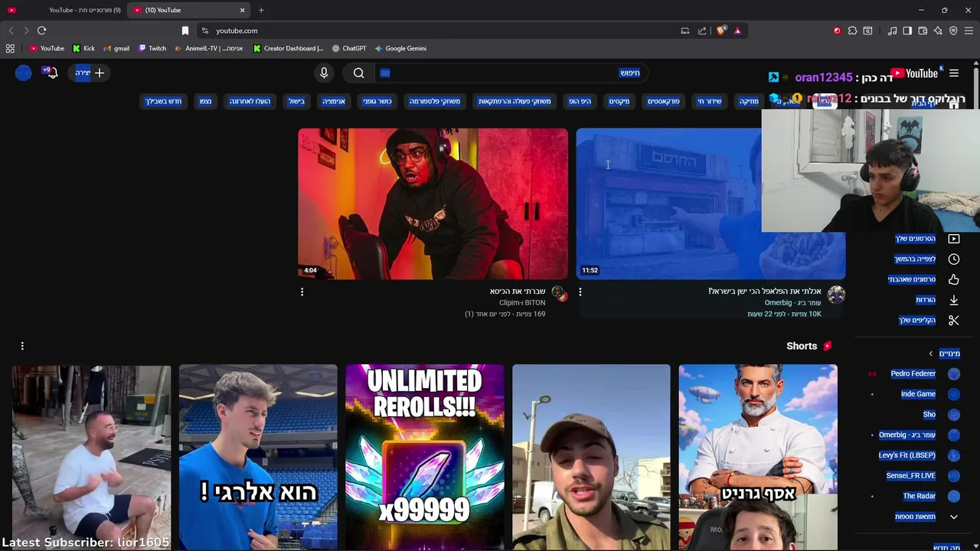Search by voice with the microphone icon
Viewport: 980px width, 551px height.
click(x=324, y=73)
